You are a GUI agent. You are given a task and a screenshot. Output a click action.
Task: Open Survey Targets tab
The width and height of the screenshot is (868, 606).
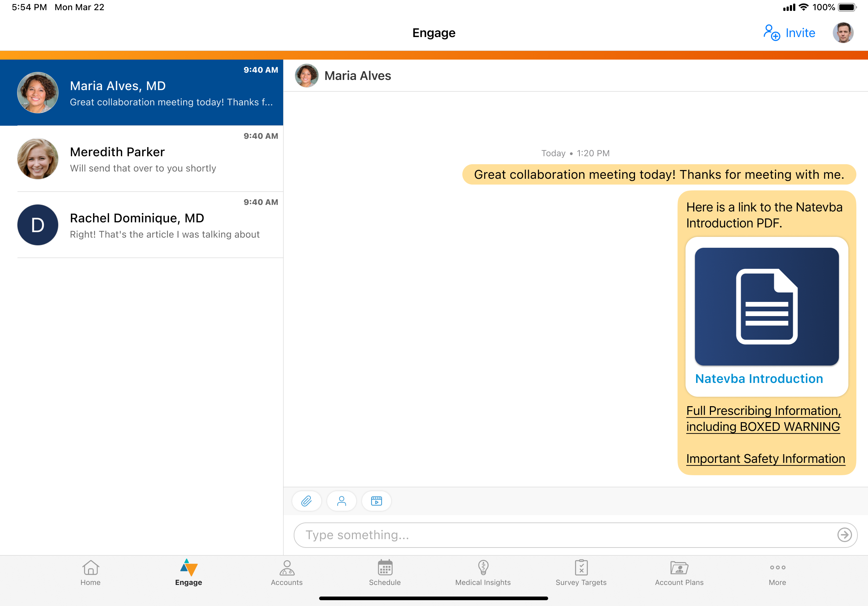click(x=581, y=572)
